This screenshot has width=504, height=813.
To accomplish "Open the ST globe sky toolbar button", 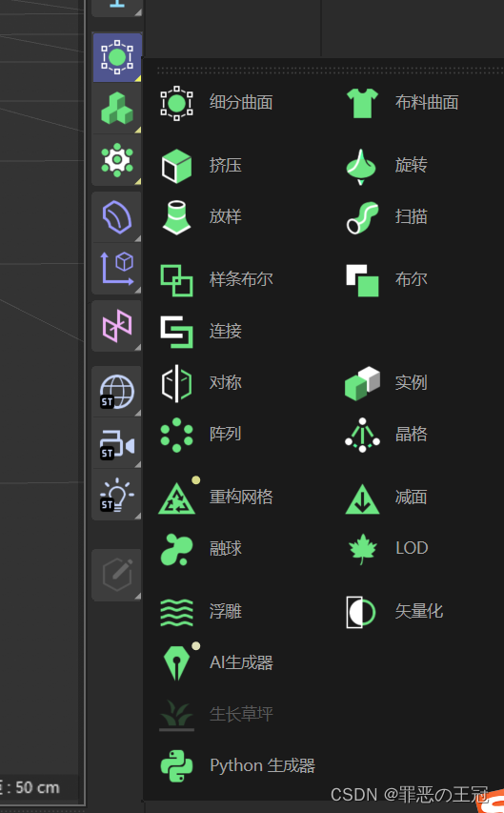I will (x=117, y=392).
